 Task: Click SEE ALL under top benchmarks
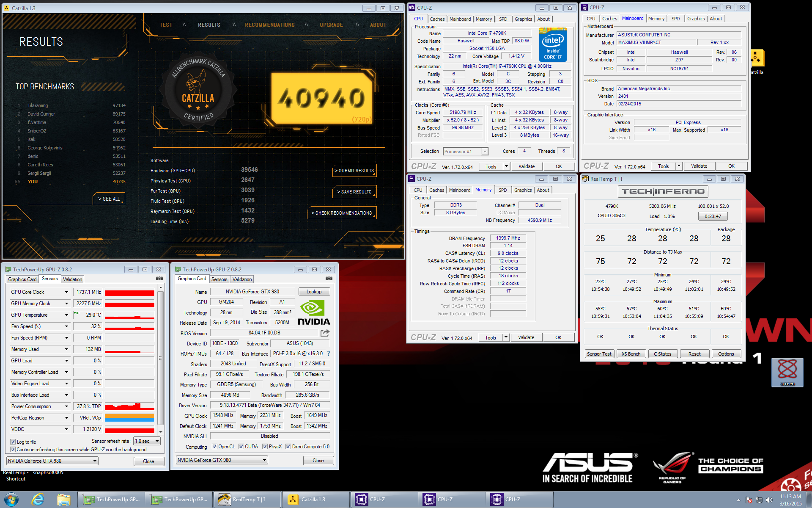point(109,199)
